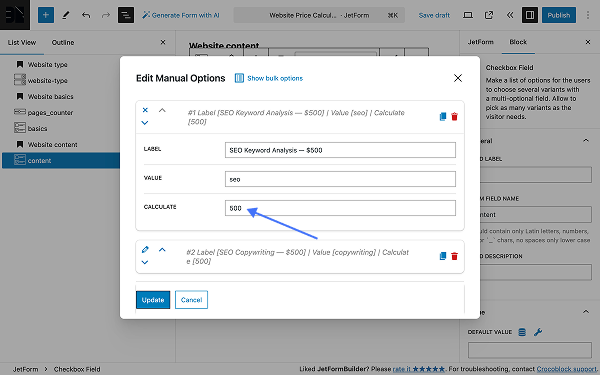Duplicate option #1 SEO Keyword Analysis

(x=443, y=116)
